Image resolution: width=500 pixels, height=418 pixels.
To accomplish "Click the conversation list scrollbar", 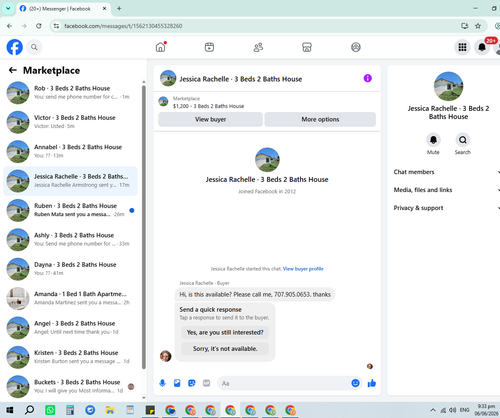I will tap(144, 227).
